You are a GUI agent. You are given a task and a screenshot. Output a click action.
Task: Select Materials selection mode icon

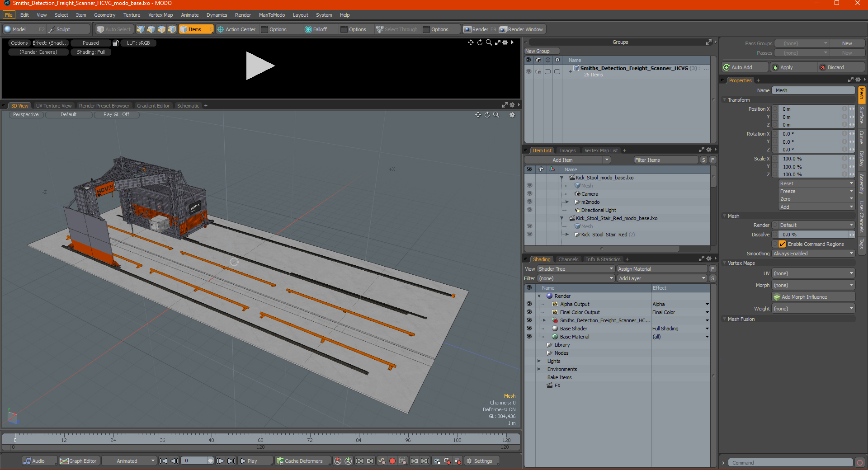pos(172,29)
